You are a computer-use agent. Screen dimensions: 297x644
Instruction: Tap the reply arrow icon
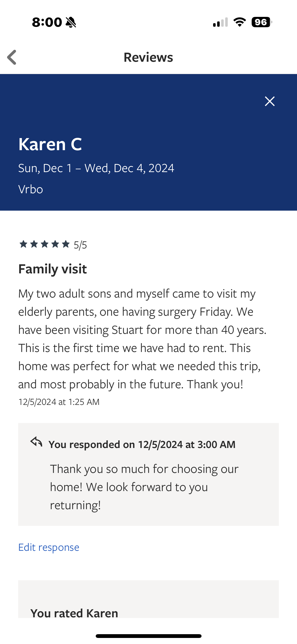(36, 442)
